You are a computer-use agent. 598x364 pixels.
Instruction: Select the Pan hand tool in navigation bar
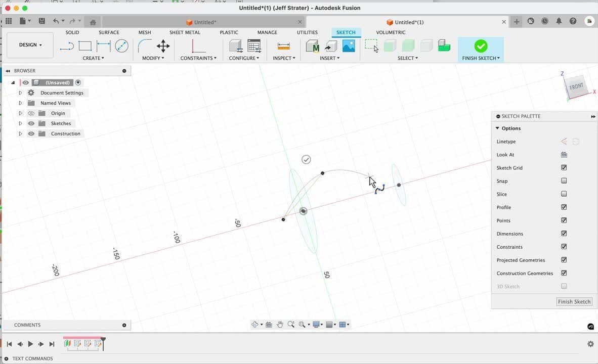[280, 325]
